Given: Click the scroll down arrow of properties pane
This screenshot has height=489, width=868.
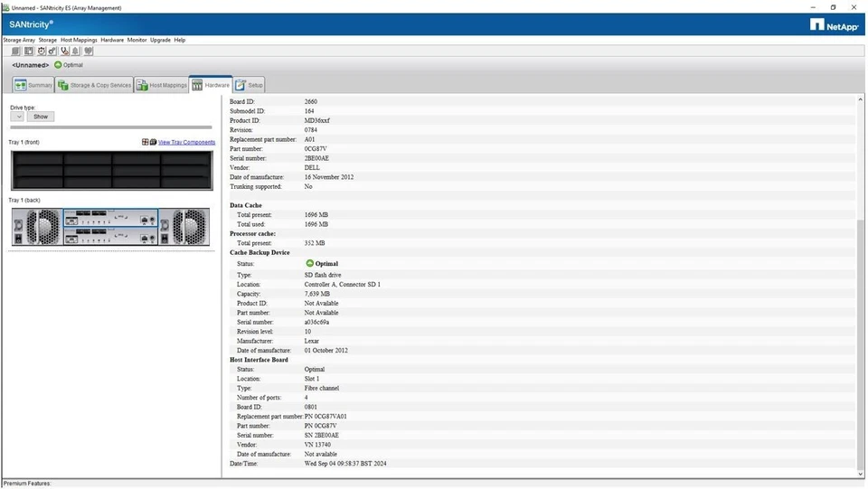Looking at the screenshot, I should (x=860, y=474).
